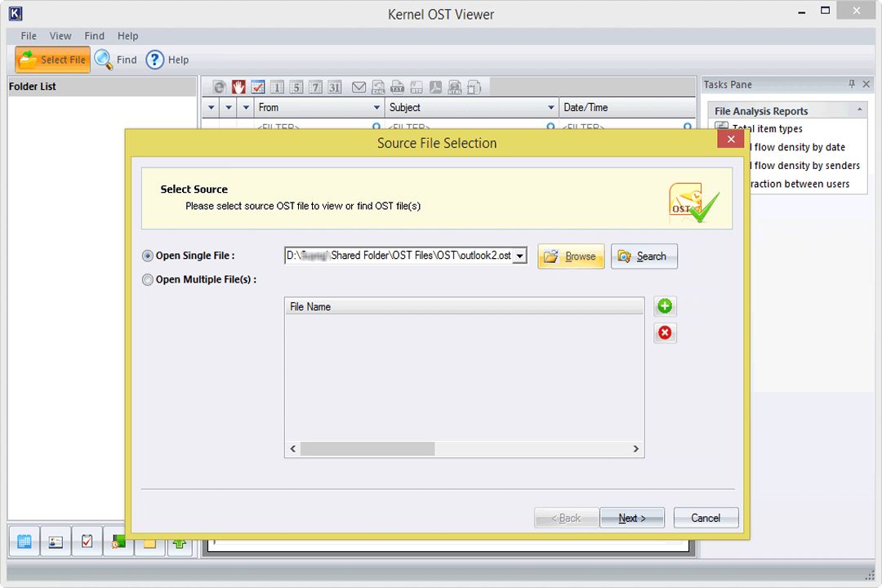This screenshot has height=588, width=882.
Task: Open the Journal icon below Folder List
Action: [x=118, y=542]
